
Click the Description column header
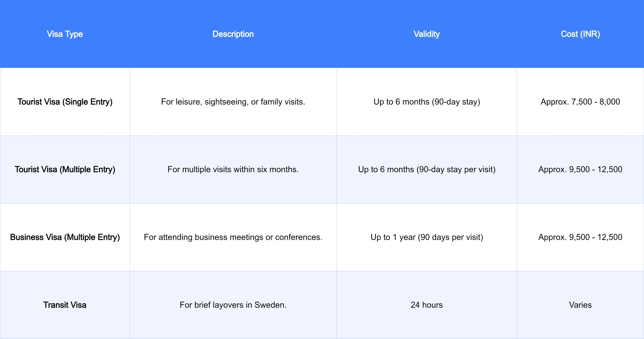point(233,34)
